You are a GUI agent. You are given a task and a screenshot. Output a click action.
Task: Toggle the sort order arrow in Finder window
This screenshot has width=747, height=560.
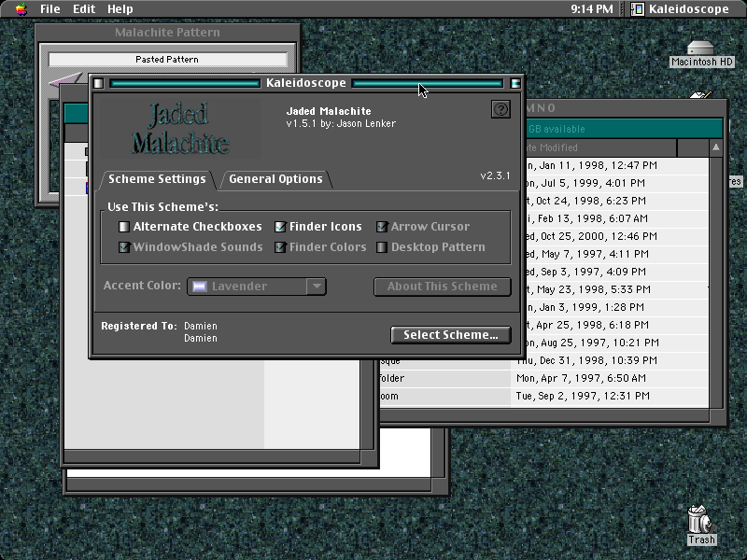716,147
